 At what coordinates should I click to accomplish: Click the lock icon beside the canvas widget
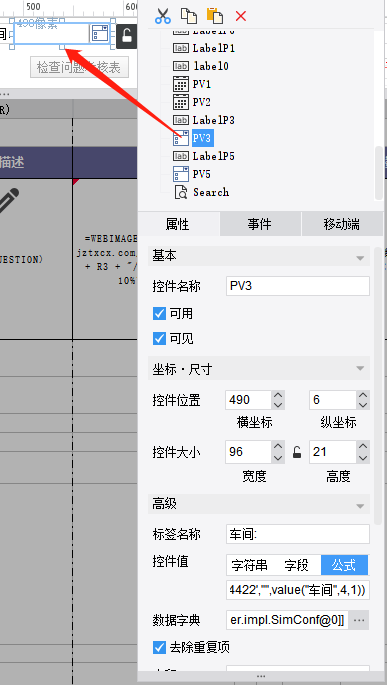127,36
